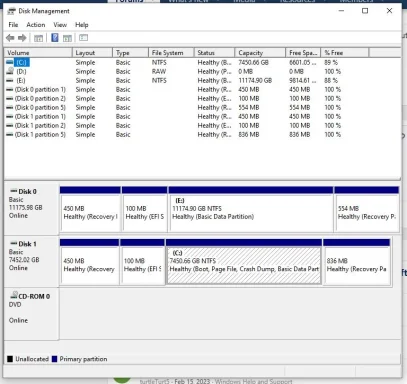Select the Disk 1 partition 1 row

click(202, 116)
